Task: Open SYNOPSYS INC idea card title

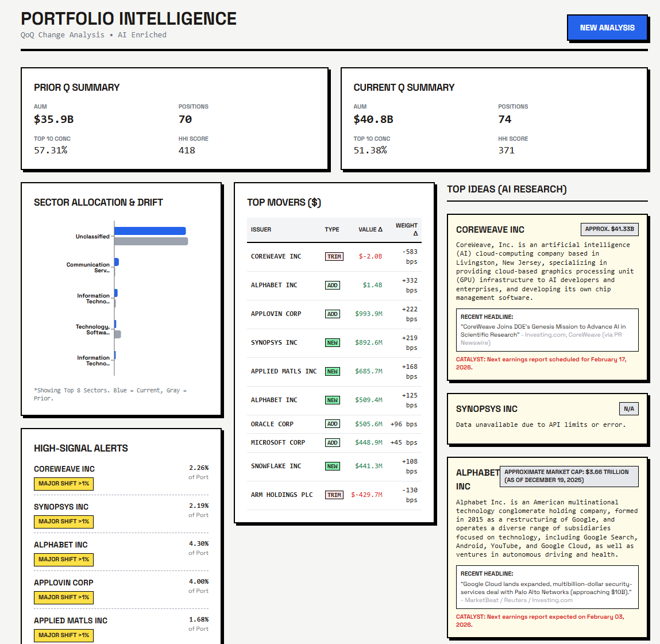Action: click(487, 409)
